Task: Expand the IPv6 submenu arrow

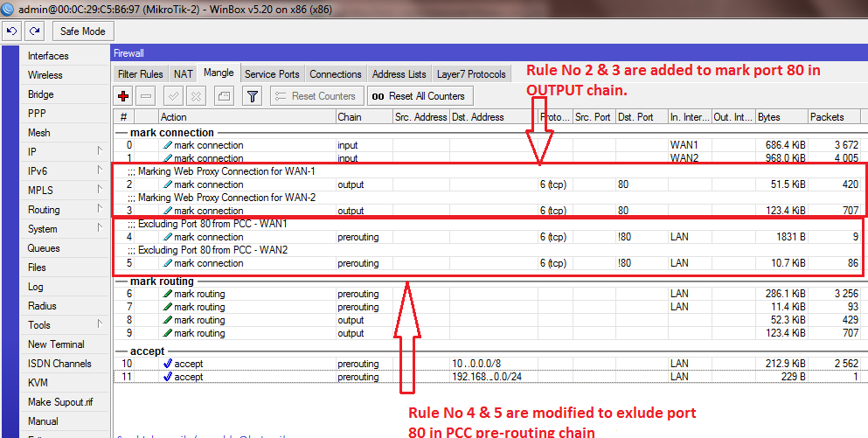Action: [100, 170]
